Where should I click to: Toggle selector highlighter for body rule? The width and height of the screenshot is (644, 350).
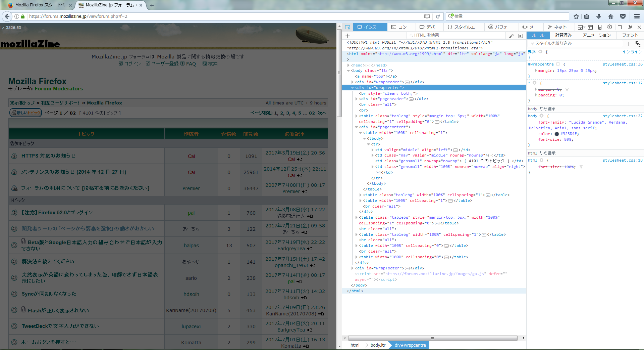click(541, 116)
